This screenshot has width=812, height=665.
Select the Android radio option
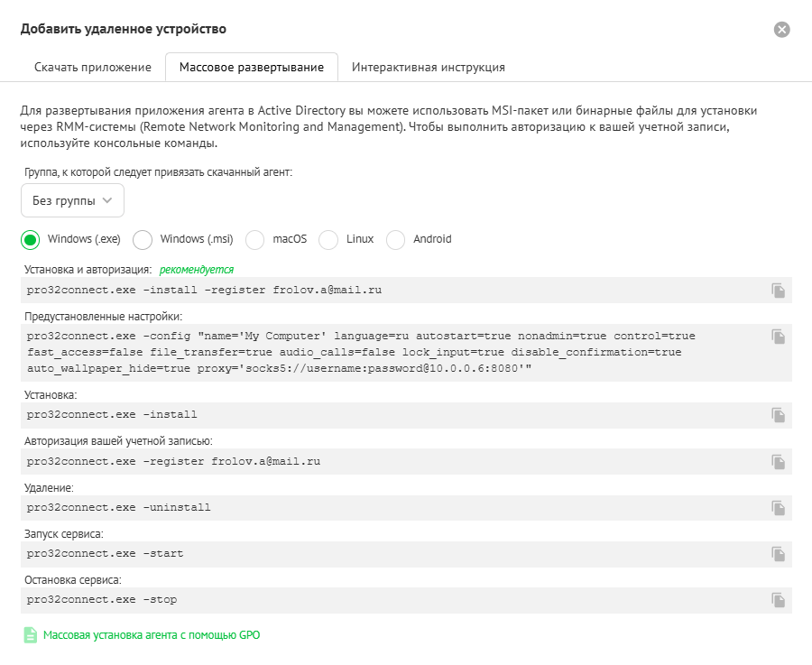(x=395, y=239)
